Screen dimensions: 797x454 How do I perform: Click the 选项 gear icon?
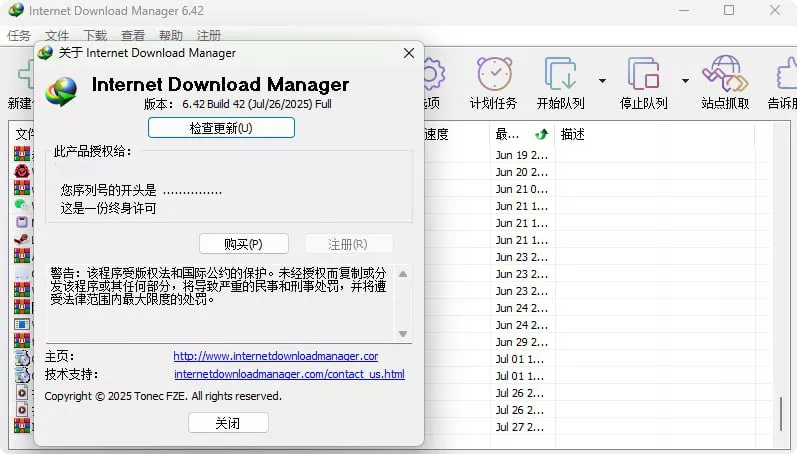(434, 74)
